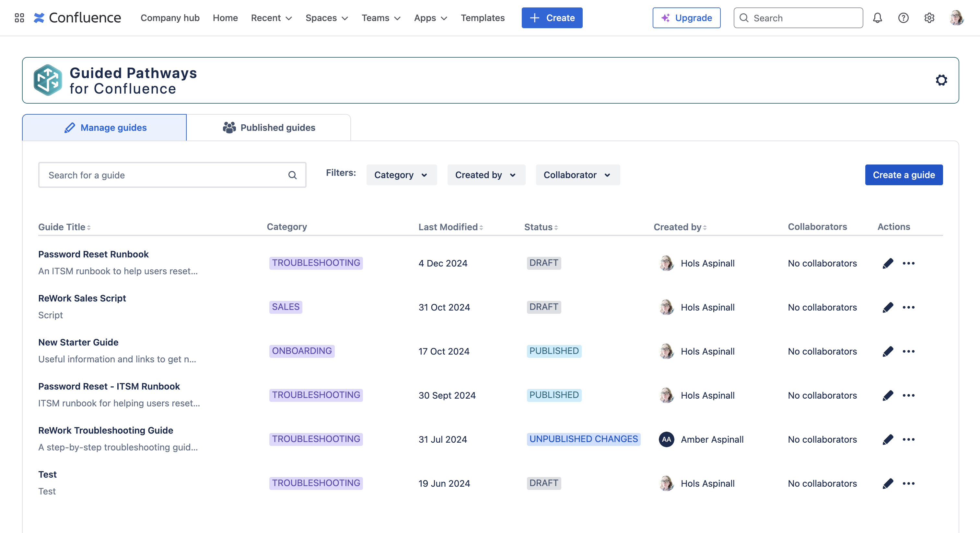Click the SALES category tag
Viewport: 980px width, 533px height.
(286, 307)
